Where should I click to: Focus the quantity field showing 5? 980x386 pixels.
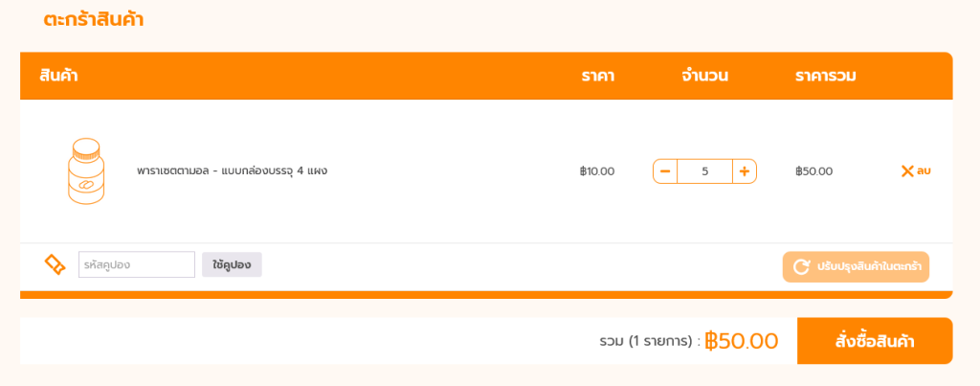(x=705, y=171)
